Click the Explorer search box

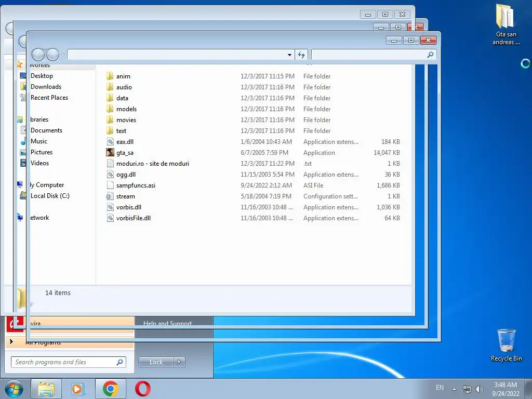pyautogui.click(x=374, y=54)
